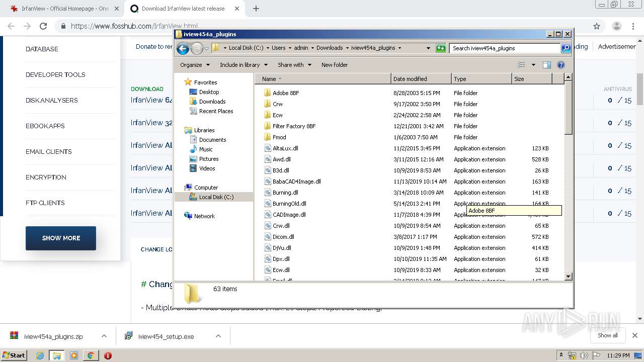Click Show all downloads button
The width and height of the screenshot is (644, 362).
point(608,335)
